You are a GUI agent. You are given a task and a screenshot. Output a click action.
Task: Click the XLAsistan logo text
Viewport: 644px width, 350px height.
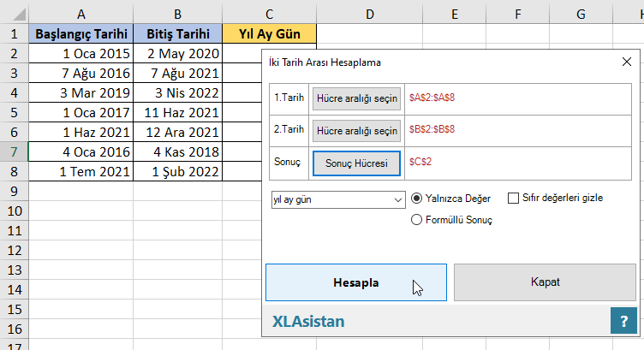point(308,321)
